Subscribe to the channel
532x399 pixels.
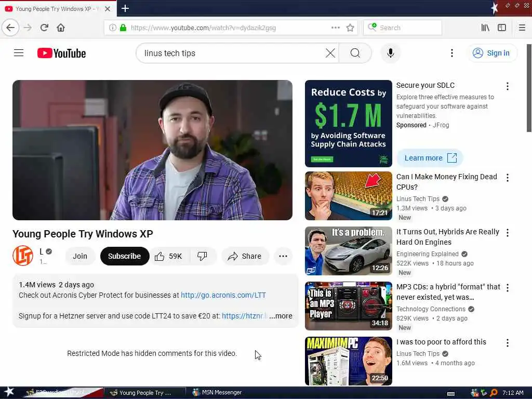(x=125, y=256)
